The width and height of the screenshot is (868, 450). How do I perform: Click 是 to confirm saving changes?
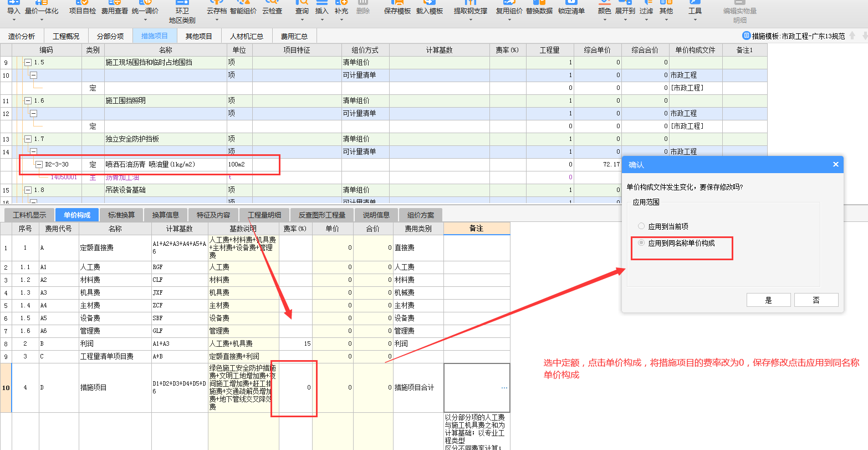pyautogui.click(x=769, y=300)
